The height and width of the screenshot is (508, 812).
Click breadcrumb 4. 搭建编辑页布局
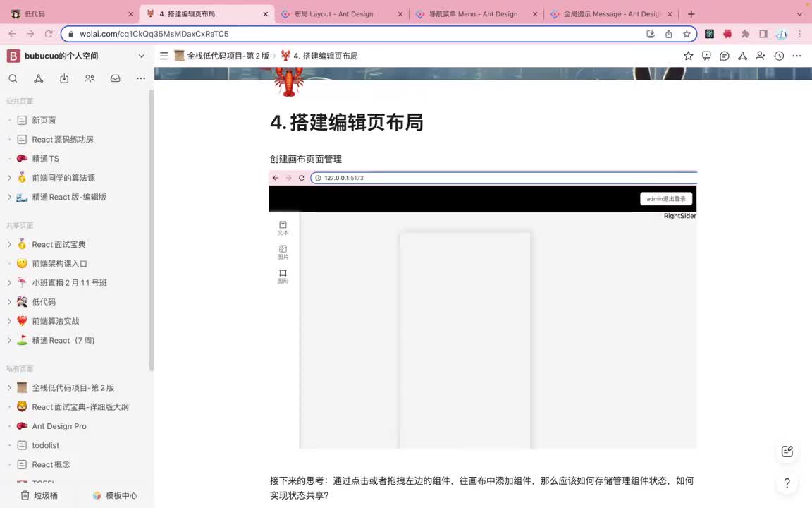coord(319,56)
